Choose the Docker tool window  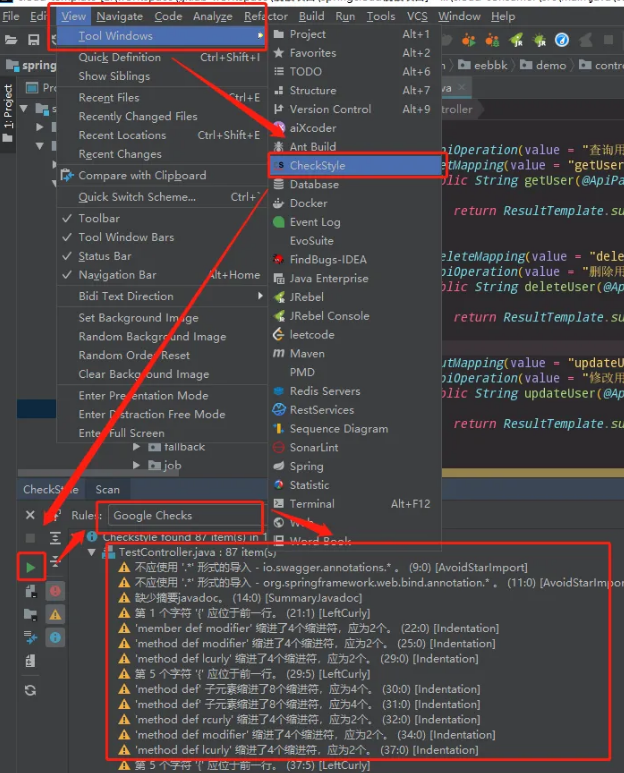355,203
